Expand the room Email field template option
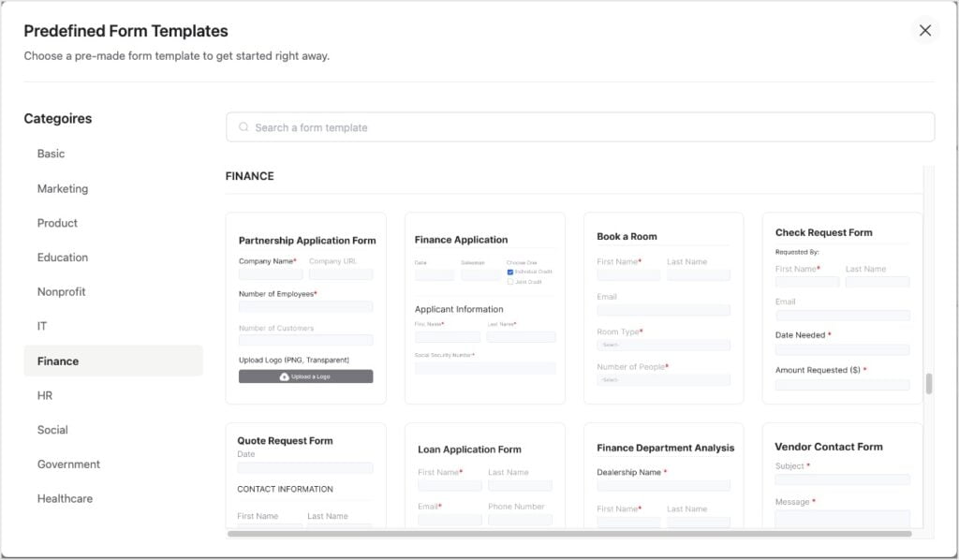The image size is (959, 560). tap(664, 309)
